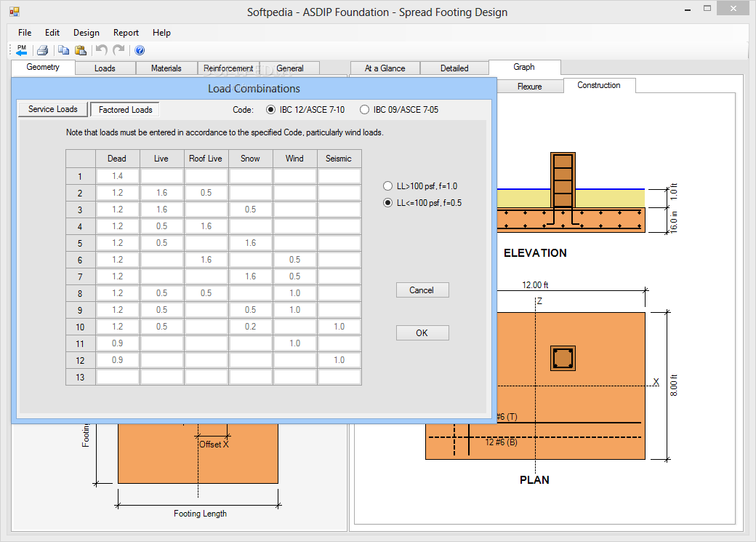Click the Paste toolbar icon
Viewport: 756px width, 542px height.
coord(81,50)
